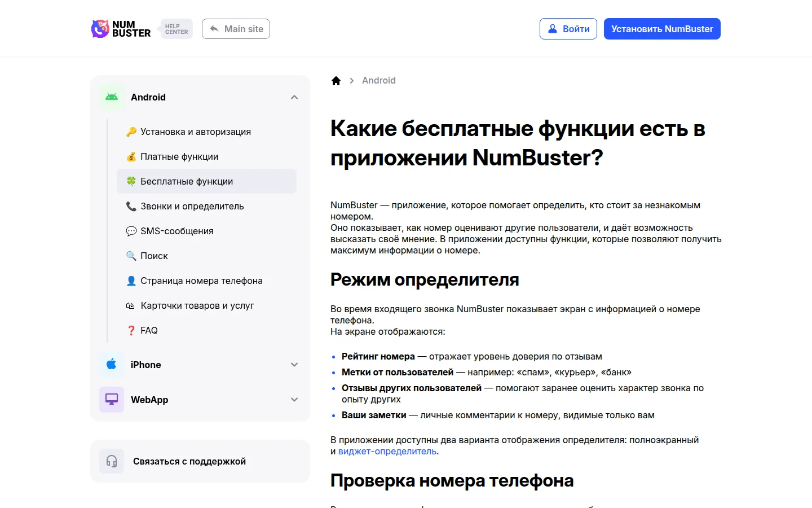Open Карточки товаров и услуг section

coord(206,305)
